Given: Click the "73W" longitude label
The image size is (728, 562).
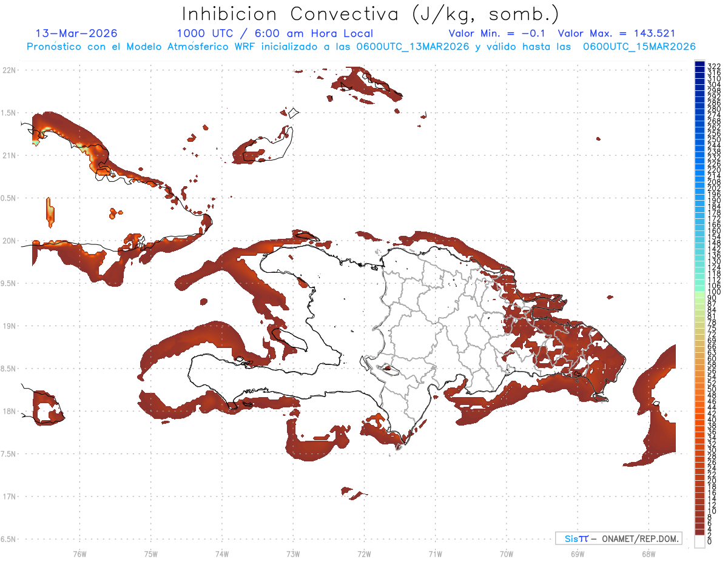Looking at the screenshot, I should (293, 554).
